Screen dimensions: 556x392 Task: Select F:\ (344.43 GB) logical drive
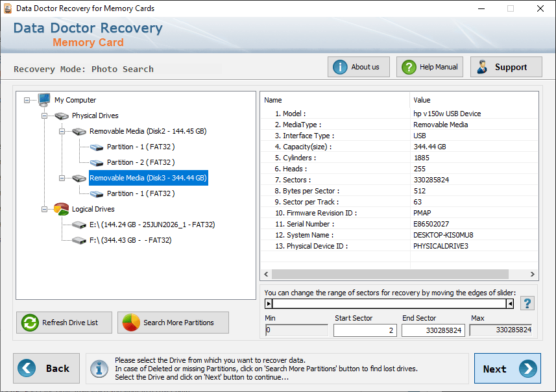pos(130,241)
